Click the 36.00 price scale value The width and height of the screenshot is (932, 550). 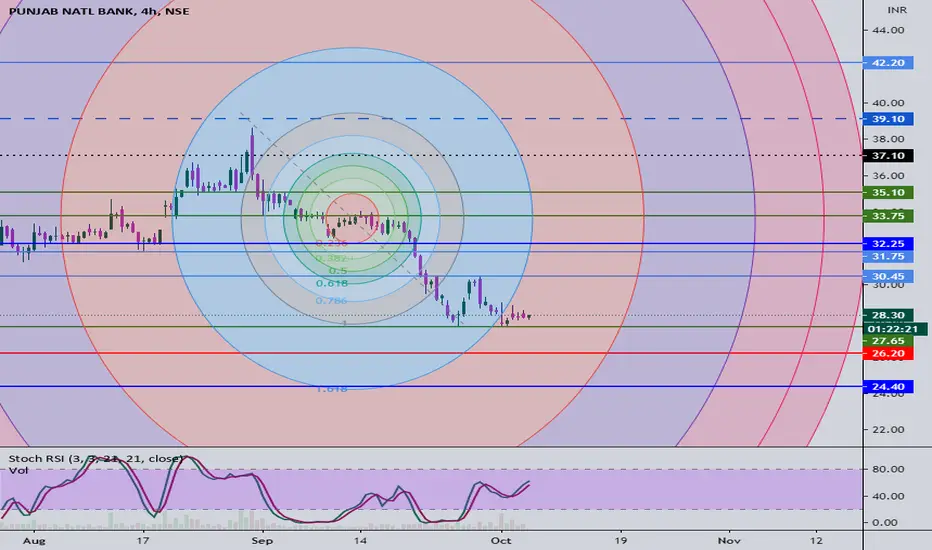pyautogui.click(x=889, y=176)
